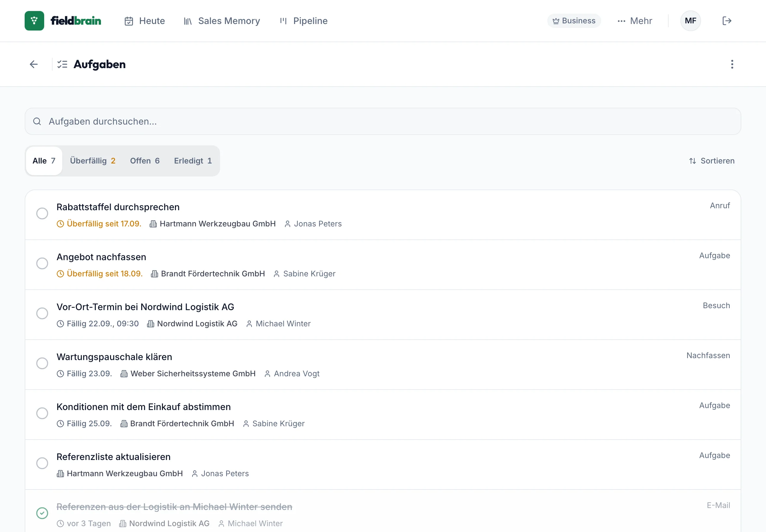Viewport: 766px width, 532px height.
Task: Click the Besuch type label
Action: pyautogui.click(x=716, y=306)
